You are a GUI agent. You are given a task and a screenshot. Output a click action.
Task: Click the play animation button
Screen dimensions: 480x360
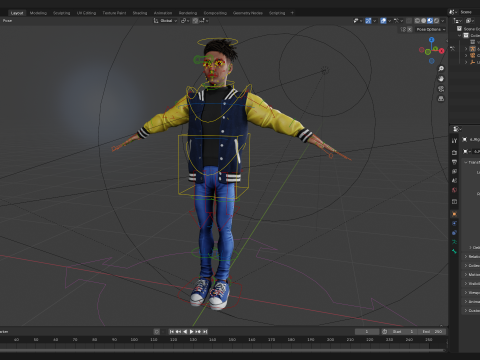(x=191, y=332)
